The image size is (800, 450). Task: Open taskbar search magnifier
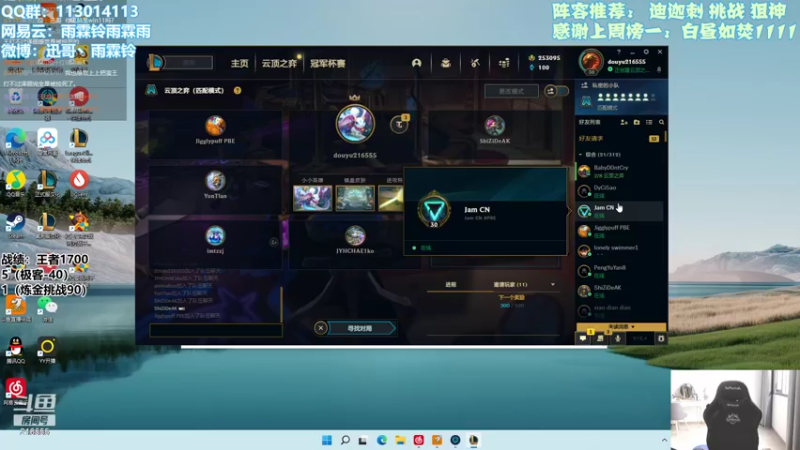pos(345,440)
